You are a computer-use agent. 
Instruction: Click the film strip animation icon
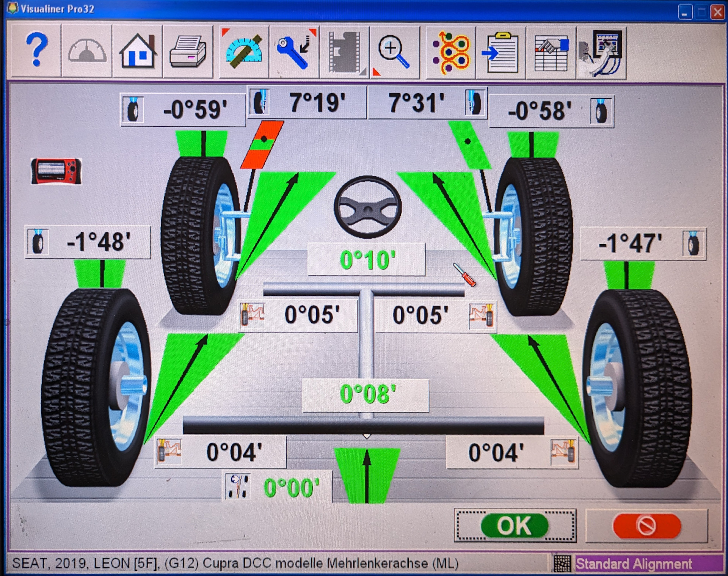point(345,52)
